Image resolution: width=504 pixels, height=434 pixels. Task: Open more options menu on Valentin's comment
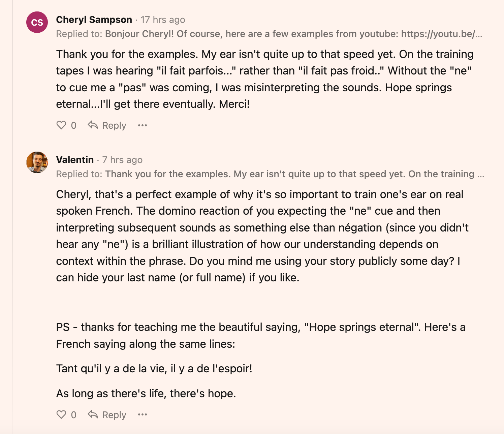[x=143, y=414]
